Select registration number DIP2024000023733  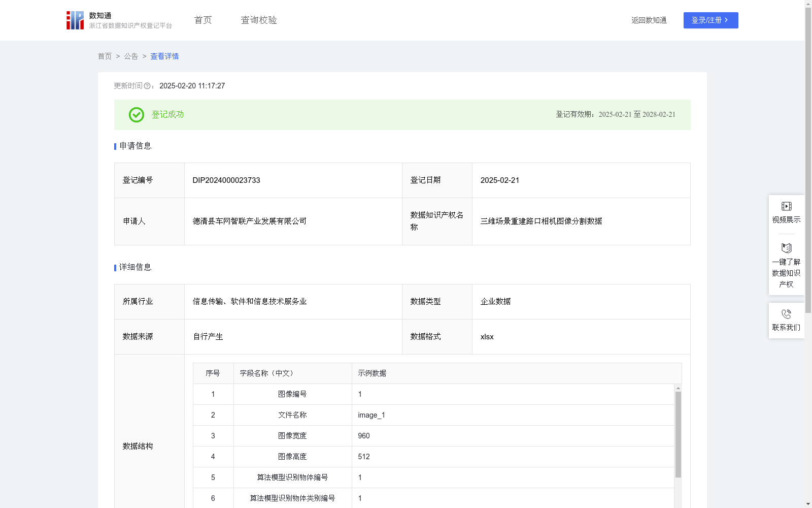pyautogui.click(x=226, y=180)
